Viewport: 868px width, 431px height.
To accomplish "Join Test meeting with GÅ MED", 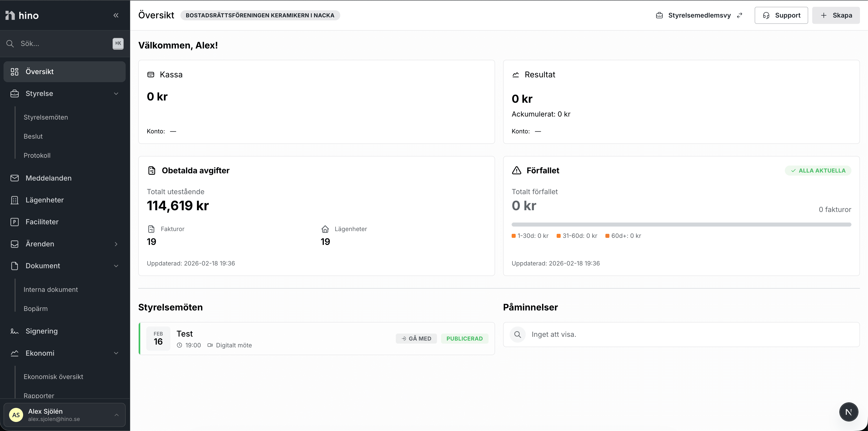I will point(416,338).
